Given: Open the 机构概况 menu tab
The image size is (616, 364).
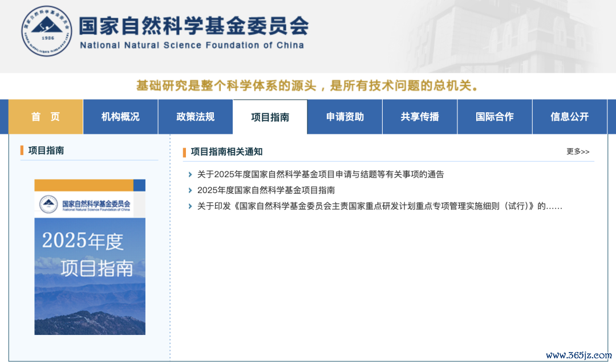Looking at the screenshot, I should point(120,117).
